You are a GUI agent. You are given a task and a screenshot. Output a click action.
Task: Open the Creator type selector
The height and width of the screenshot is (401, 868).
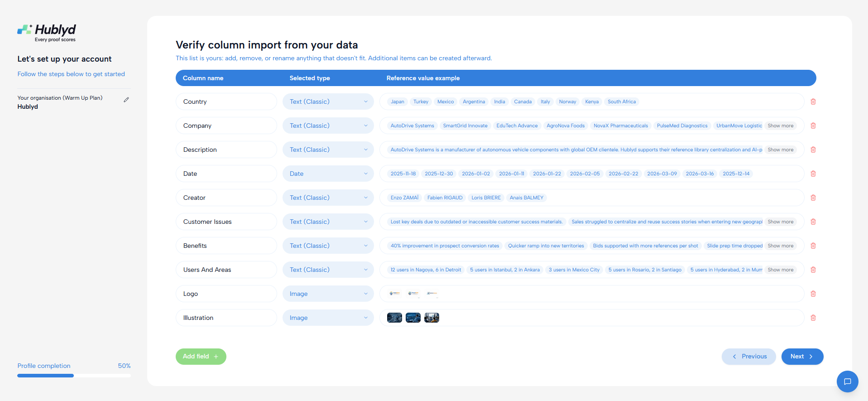328,198
